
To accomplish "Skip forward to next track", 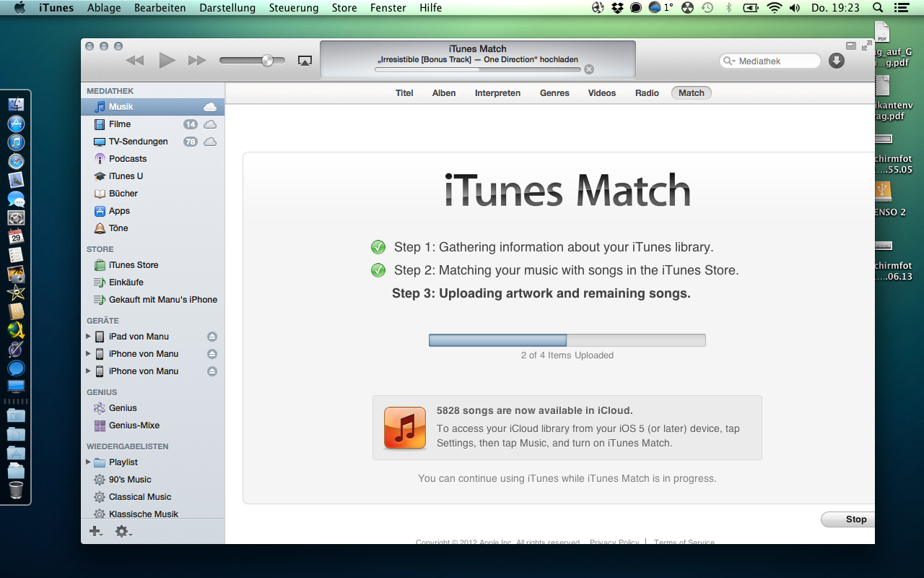I will click(197, 61).
